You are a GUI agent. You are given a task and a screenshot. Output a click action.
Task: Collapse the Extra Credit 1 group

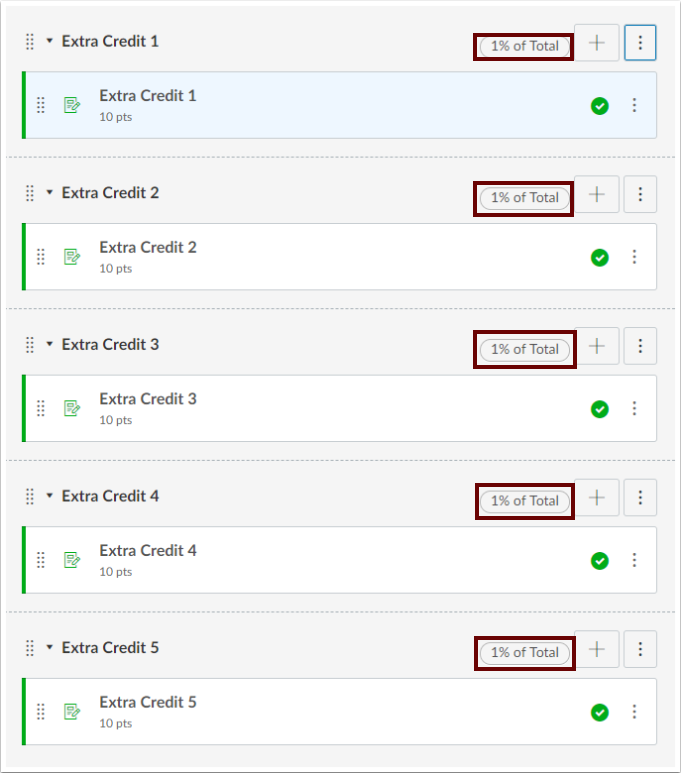pyautogui.click(x=50, y=42)
